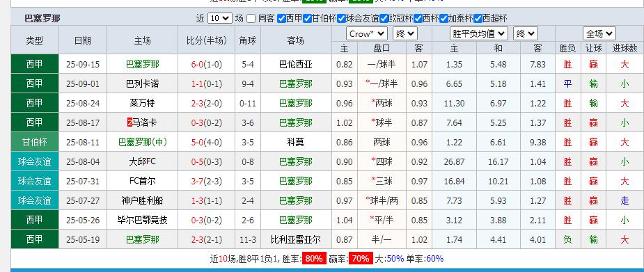This screenshot has height=272, width=644.
Task: Uncheck the 西杯 filter checkbox
Action: point(418,19)
